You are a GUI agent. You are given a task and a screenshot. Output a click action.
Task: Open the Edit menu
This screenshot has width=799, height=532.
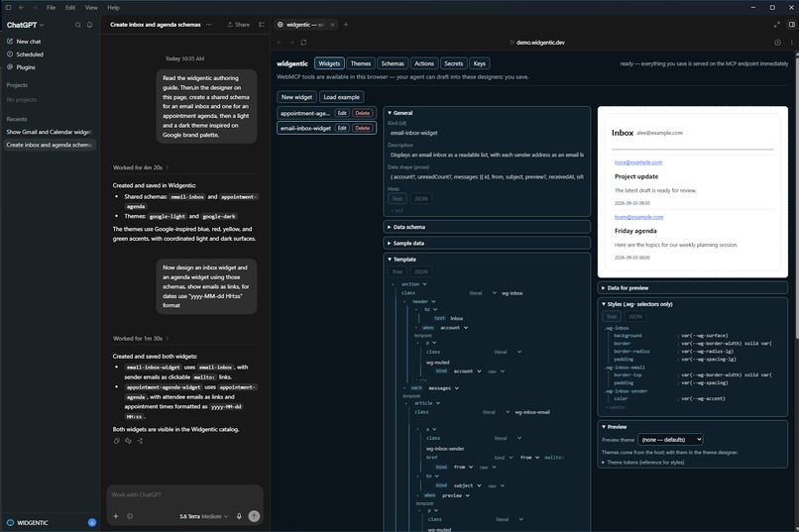[70, 8]
